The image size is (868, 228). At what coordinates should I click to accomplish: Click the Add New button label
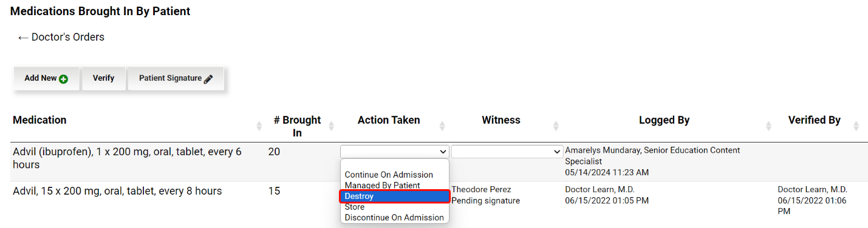tap(41, 78)
